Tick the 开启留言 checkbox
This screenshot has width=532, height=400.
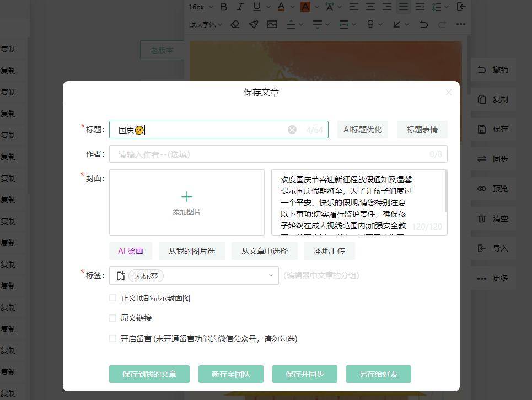(113, 339)
